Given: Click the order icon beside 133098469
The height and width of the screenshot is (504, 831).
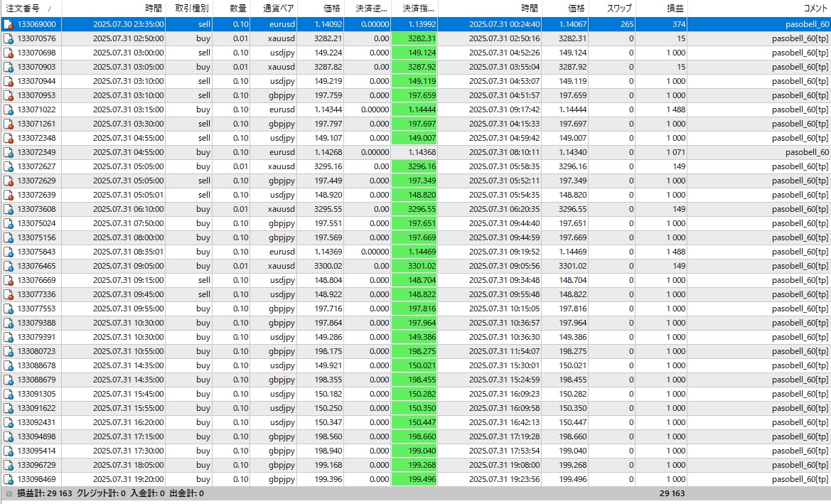Looking at the screenshot, I should click(x=8, y=480).
